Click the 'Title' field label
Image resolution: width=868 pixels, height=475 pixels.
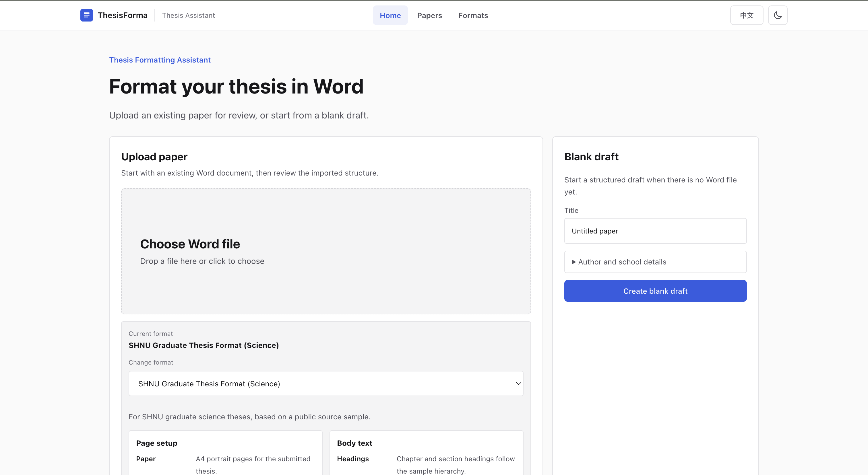click(x=571, y=211)
